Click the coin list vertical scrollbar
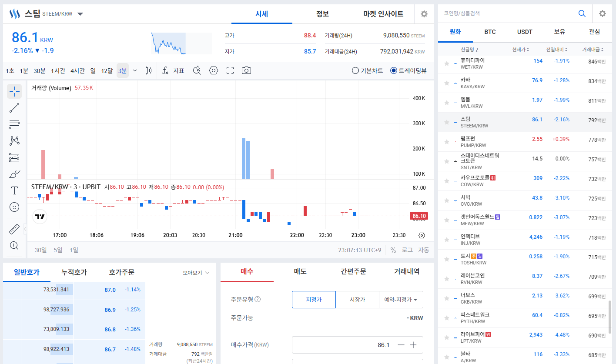Viewport: 616px width, 364px height. [x=609, y=317]
